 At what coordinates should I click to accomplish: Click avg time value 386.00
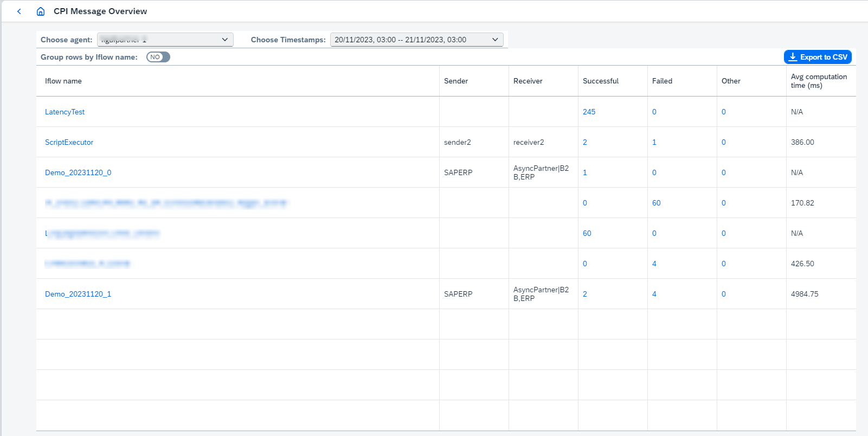[802, 142]
